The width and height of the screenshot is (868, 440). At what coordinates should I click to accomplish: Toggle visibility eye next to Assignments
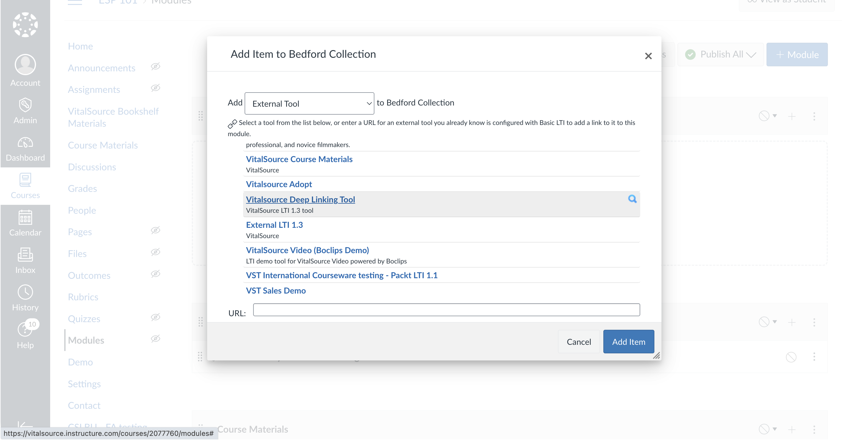pyautogui.click(x=155, y=88)
